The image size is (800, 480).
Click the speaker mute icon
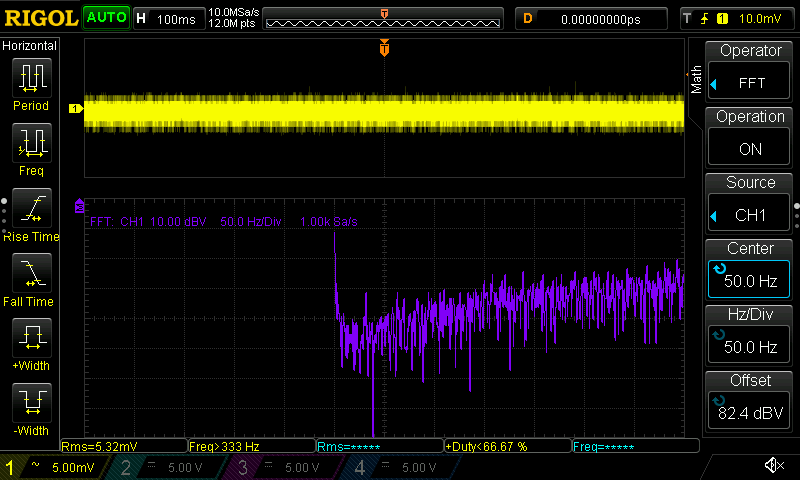click(773, 466)
